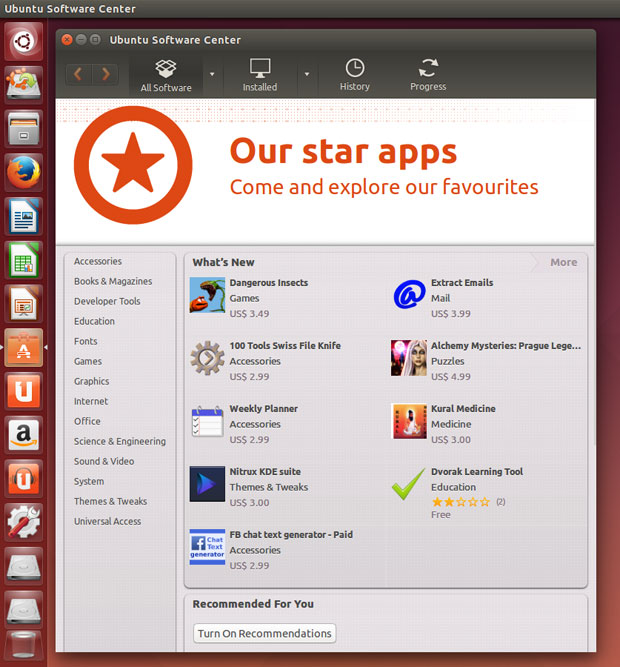Open 100 Tools Swiss File Knife icon
The height and width of the screenshot is (667, 620).
(207, 358)
